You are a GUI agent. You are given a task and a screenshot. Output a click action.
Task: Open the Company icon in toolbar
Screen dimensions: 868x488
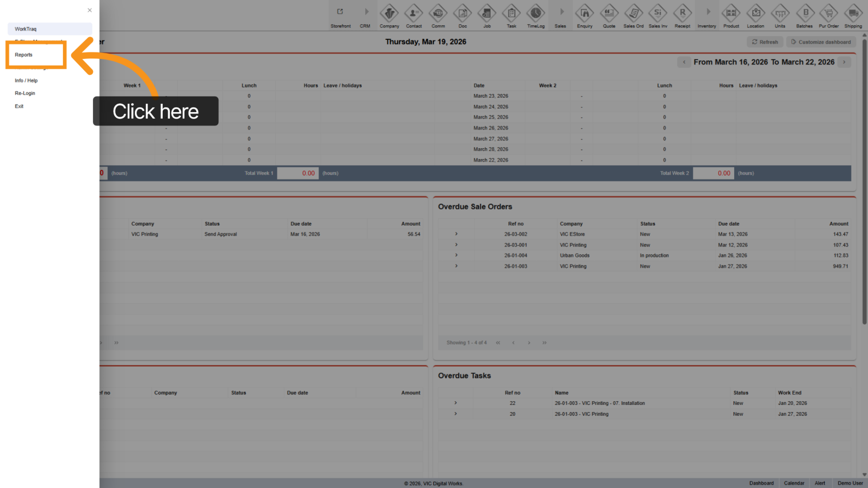389,13
